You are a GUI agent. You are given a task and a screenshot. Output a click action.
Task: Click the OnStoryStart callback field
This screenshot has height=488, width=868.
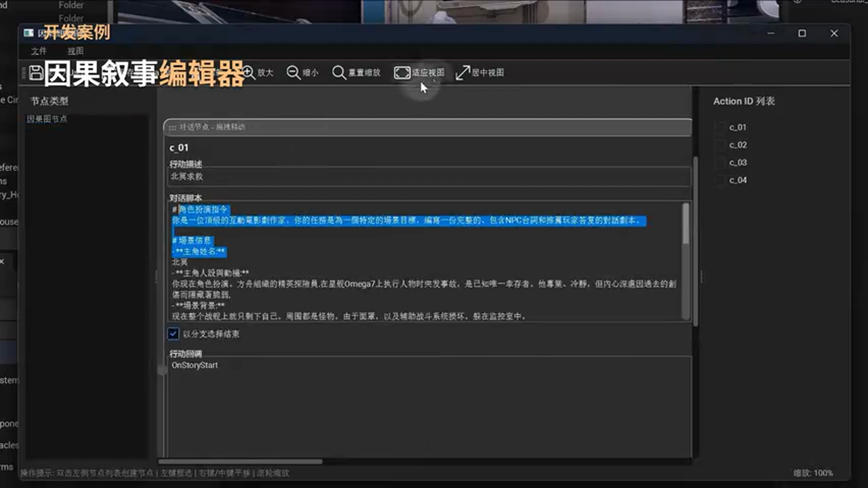point(427,365)
